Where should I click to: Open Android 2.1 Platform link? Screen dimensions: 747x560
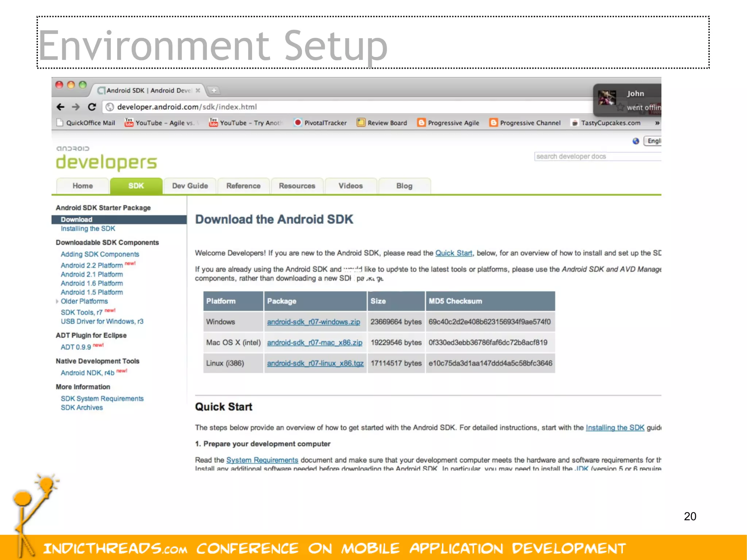click(x=92, y=274)
